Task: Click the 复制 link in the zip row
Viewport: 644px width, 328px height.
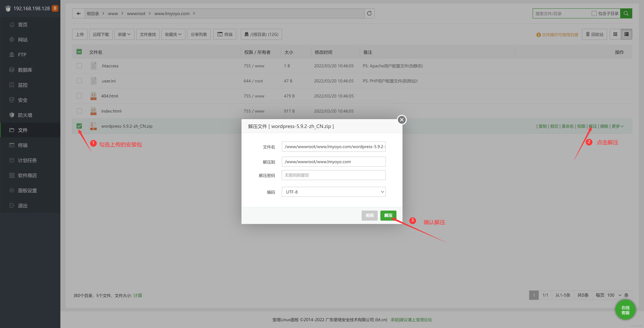Action: click(x=543, y=126)
